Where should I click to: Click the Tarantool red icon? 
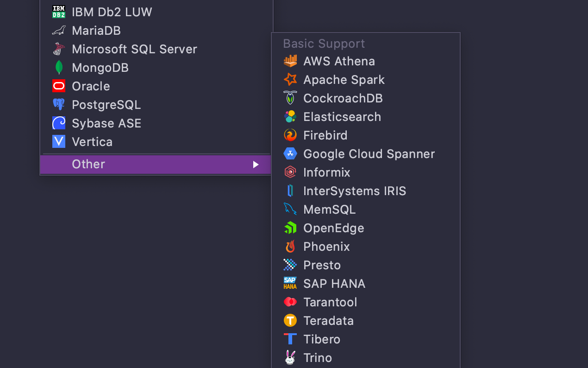click(290, 302)
